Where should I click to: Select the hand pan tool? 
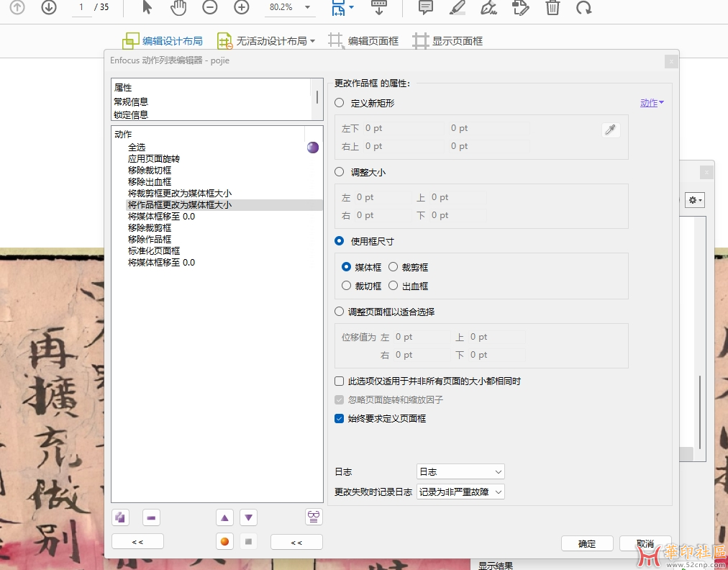coord(178,7)
